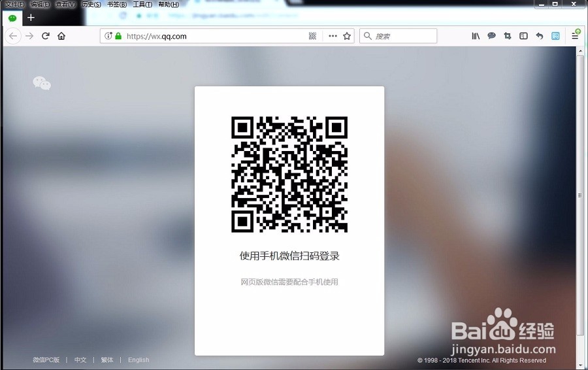Viewport: 588px width, 370px height.
Task: Minimize the browser window
Action: 541,4
